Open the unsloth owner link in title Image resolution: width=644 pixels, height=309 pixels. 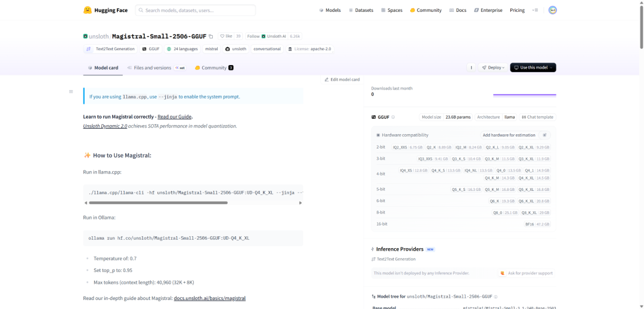coord(98,36)
